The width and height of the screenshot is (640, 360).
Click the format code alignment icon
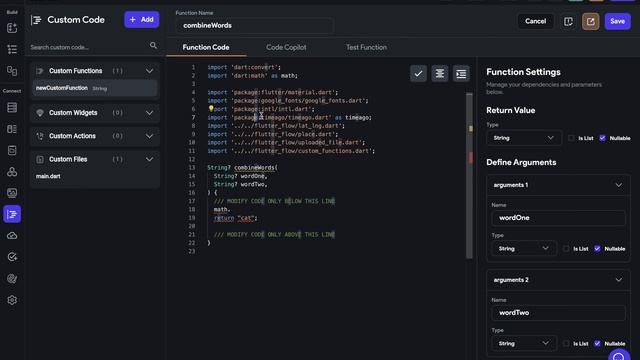[440, 74]
